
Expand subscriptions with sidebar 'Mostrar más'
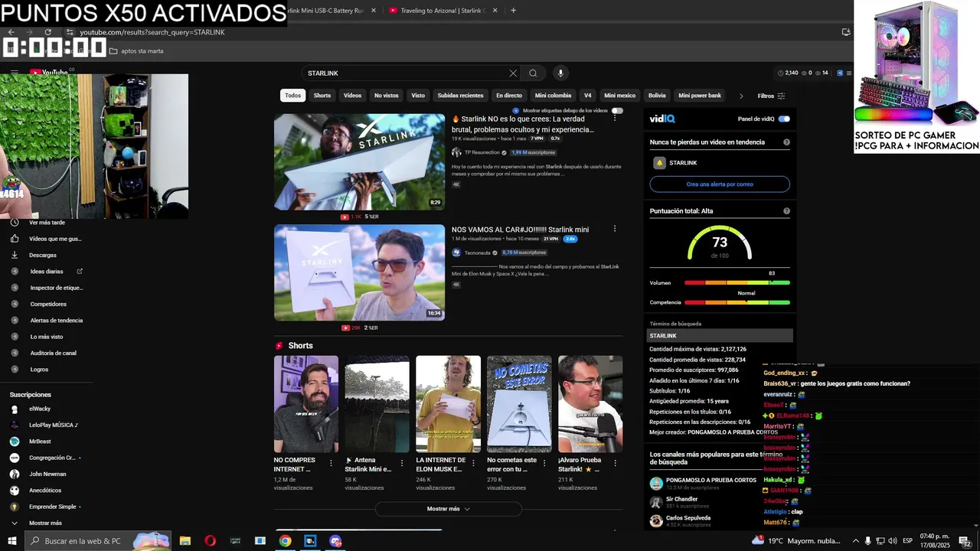tap(46, 523)
